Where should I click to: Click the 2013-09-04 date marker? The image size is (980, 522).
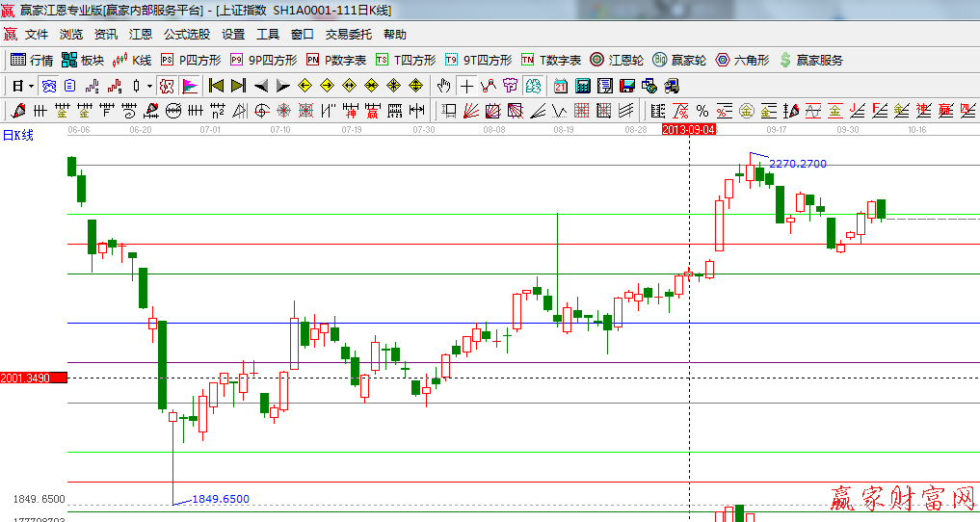689,129
